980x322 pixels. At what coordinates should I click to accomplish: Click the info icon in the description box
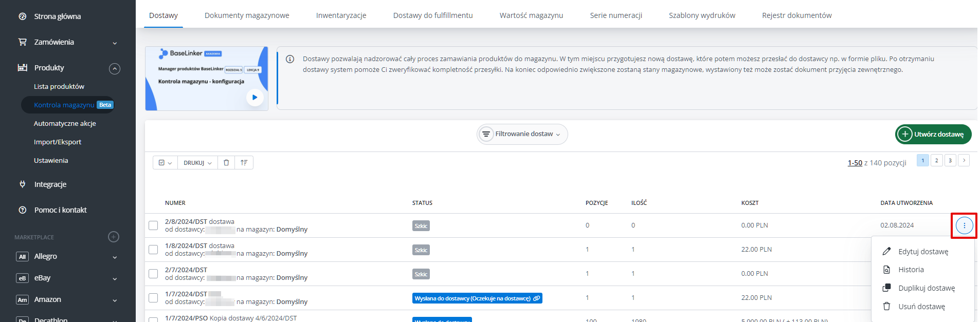point(290,59)
